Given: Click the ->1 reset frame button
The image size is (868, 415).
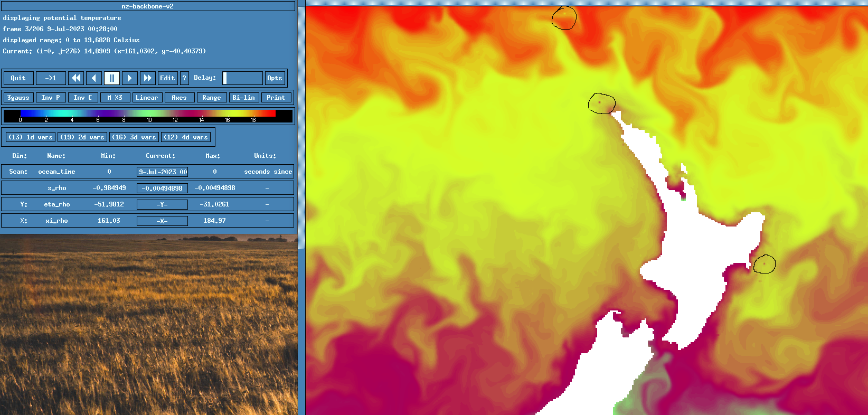Looking at the screenshot, I should coord(51,78).
